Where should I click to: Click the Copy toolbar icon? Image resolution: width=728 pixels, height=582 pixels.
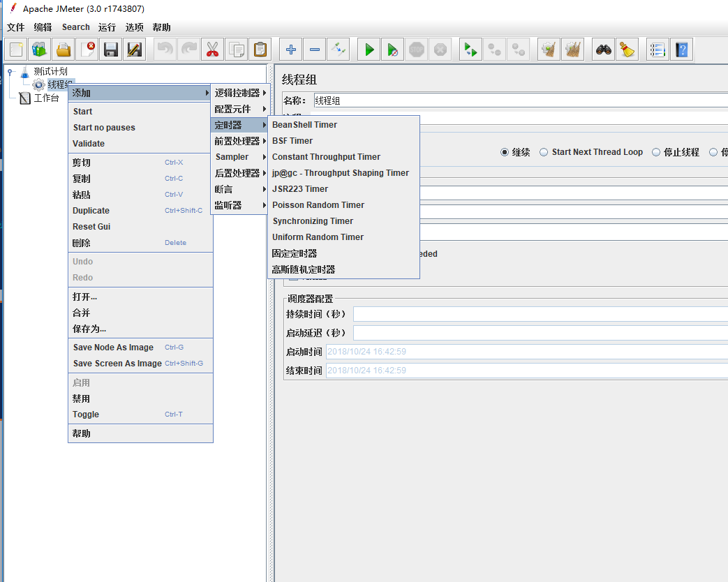coord(236,49)
